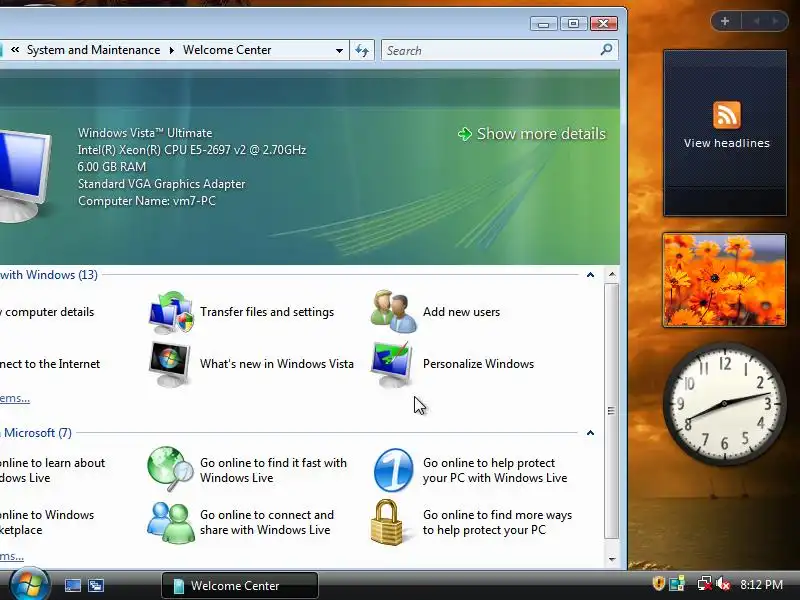The height and width of the screenshot is (600, 800).
Task: Click the analog clock gadget
Action: pyautogui.click(x=724, y=404)
